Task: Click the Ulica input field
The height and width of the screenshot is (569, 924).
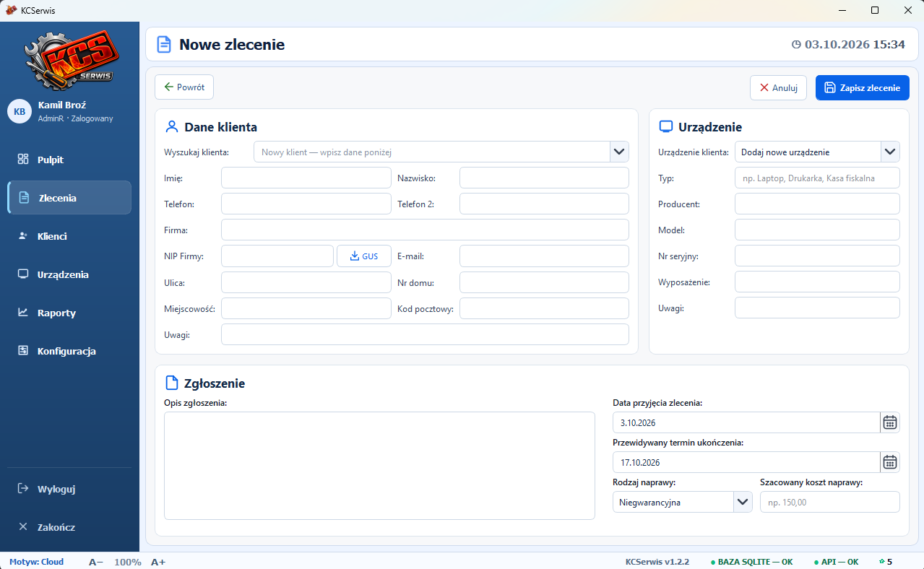Action: (x=306, y=282)
